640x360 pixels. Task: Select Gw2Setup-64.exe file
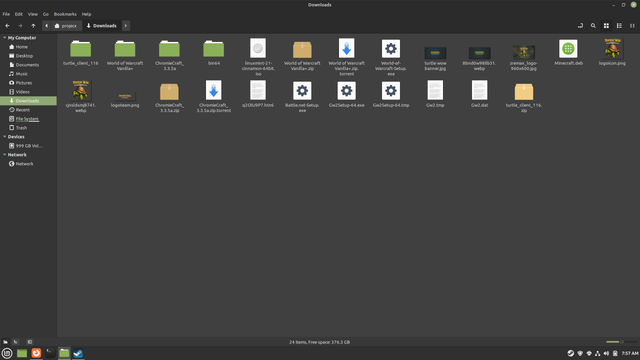pyautogui.click(x=347, y=94)
